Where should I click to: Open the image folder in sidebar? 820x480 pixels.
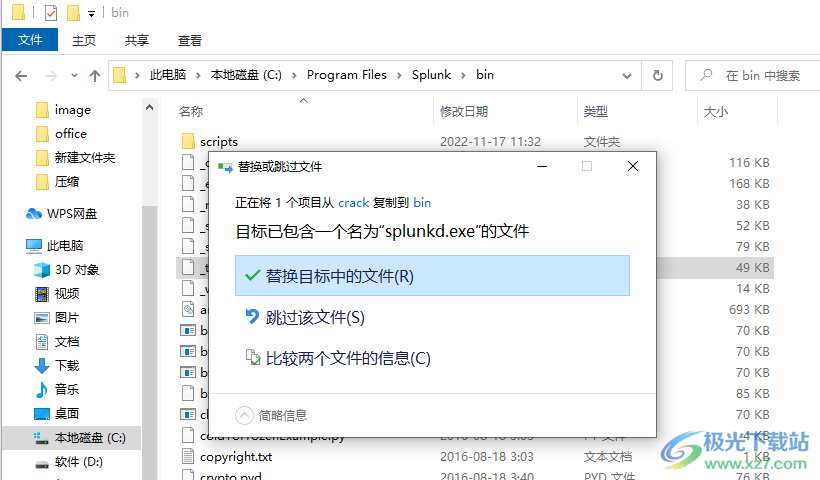tap(63, 110)
